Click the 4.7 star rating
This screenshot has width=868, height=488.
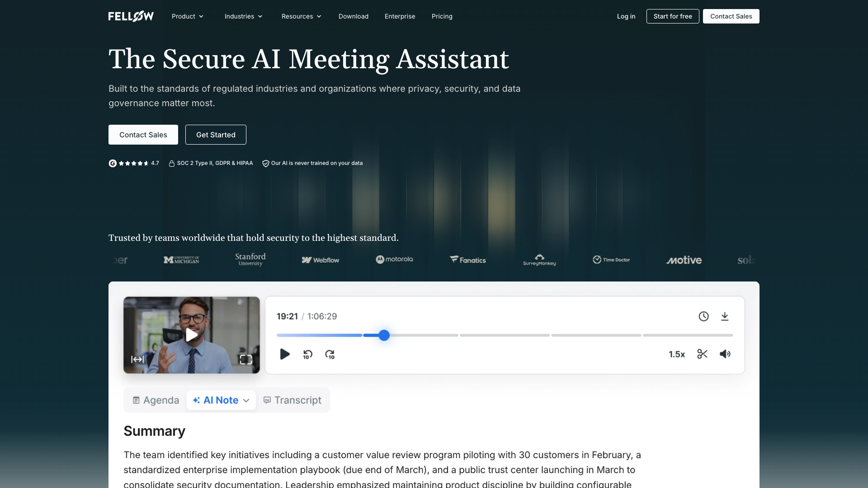[139, 163]
